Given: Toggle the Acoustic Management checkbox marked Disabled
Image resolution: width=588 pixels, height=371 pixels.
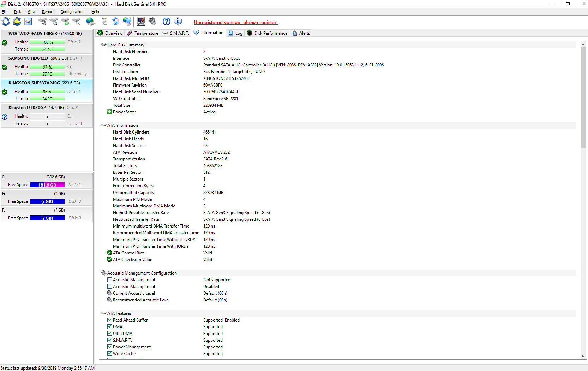Looking at the screenshot, I should pos(109,287).
